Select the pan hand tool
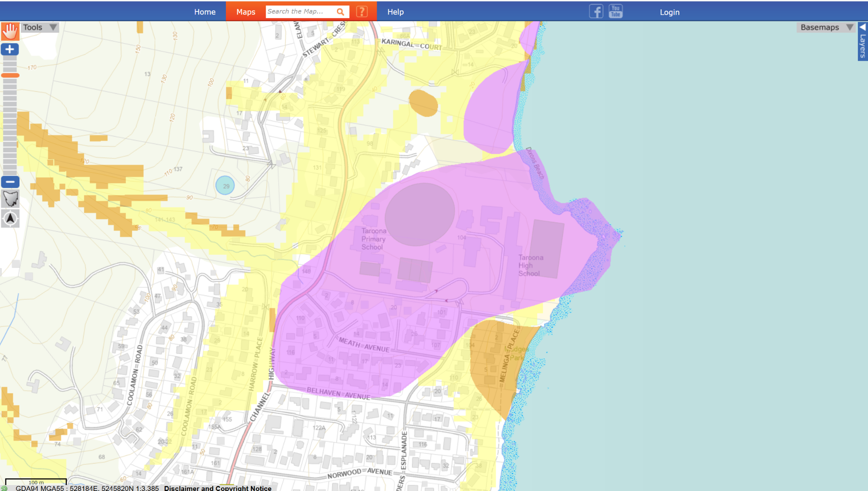The image size is (868, 491). pos(10,31)
